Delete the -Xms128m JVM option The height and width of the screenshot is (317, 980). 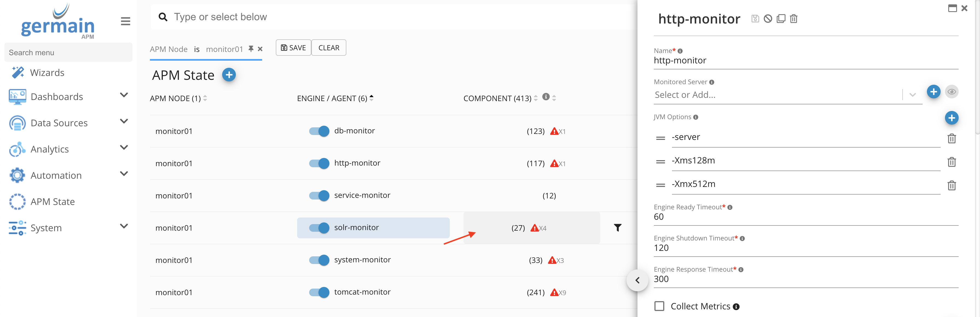tap(952, 162)
